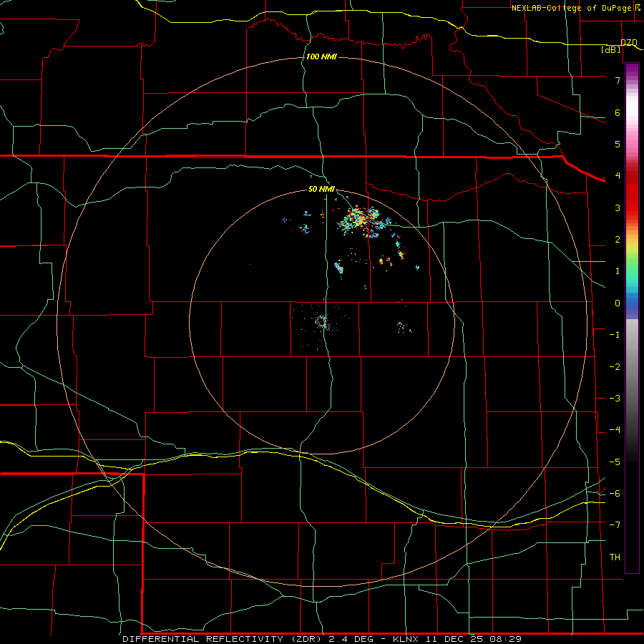Click the DZD legend title
Viewport: 644px width, 644px height.
tap(628, 42)
